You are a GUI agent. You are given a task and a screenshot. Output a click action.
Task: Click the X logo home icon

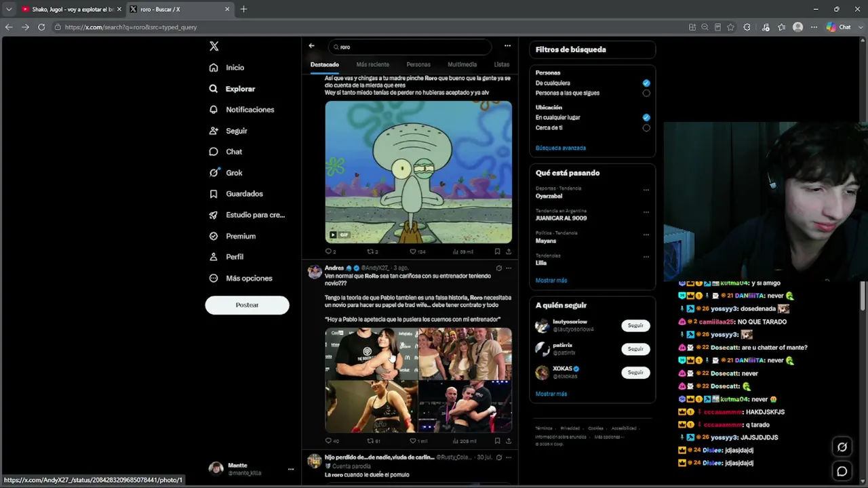coord(214,46)
